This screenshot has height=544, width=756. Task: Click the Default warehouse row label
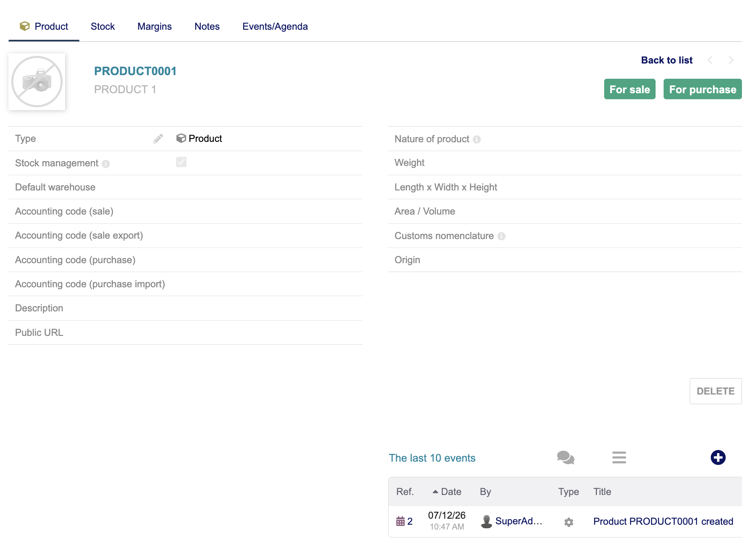tap(55, 187)
